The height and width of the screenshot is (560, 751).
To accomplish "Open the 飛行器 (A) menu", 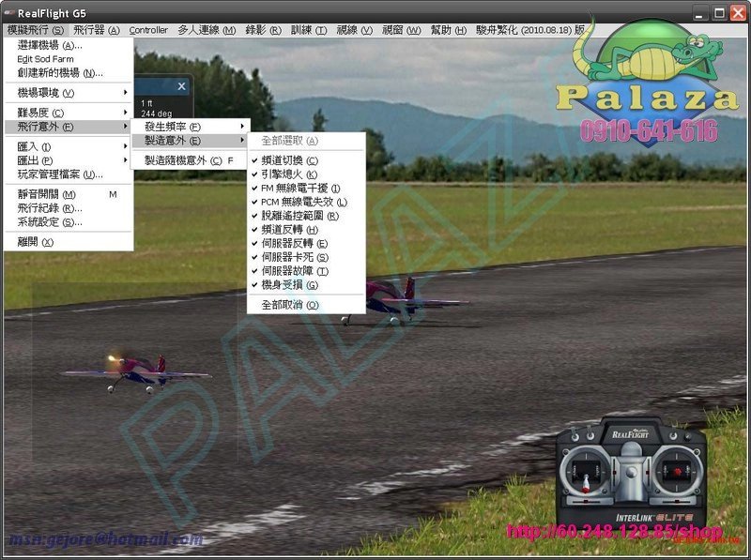I will tap(97, 30).
